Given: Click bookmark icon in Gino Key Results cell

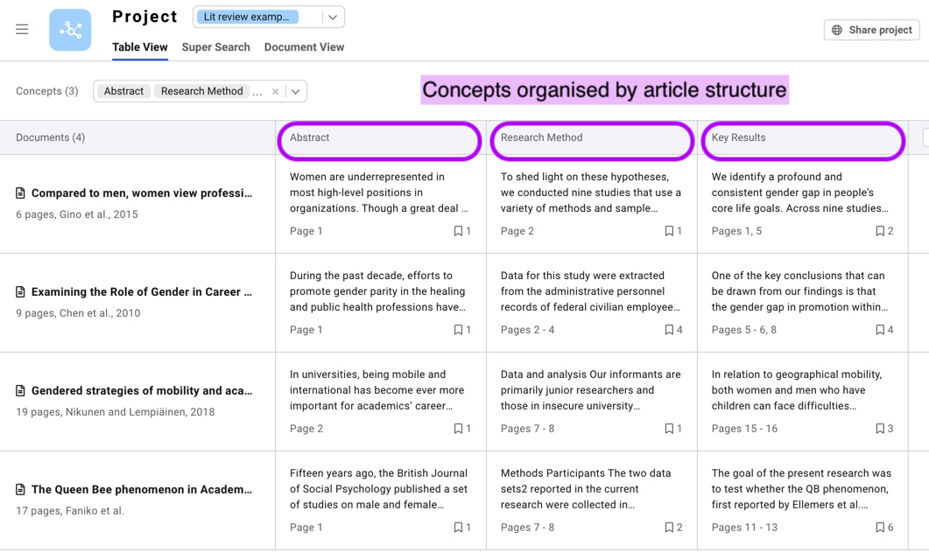Looking at the screenshot, I should pyautogui.click(x=880, y=231).
